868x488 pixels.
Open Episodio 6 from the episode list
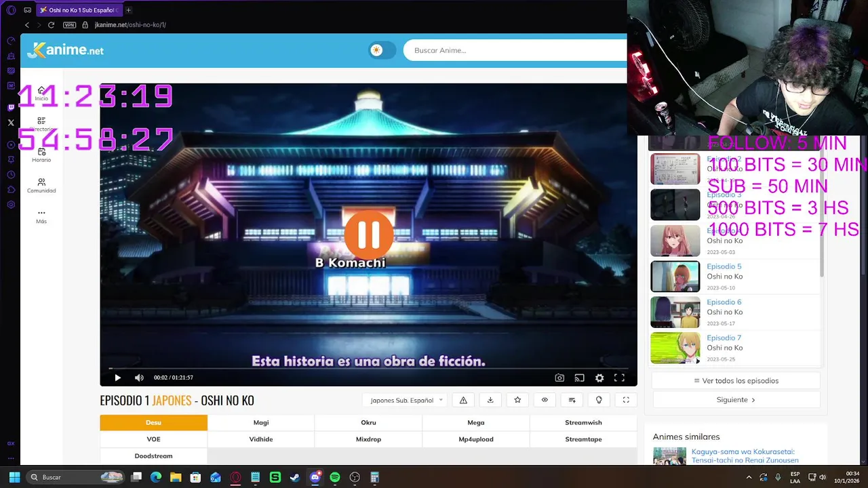click(724, 302)
